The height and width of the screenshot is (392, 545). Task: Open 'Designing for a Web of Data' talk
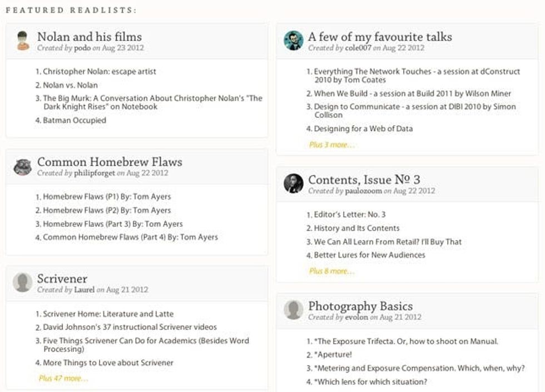(x=363, y=129)
